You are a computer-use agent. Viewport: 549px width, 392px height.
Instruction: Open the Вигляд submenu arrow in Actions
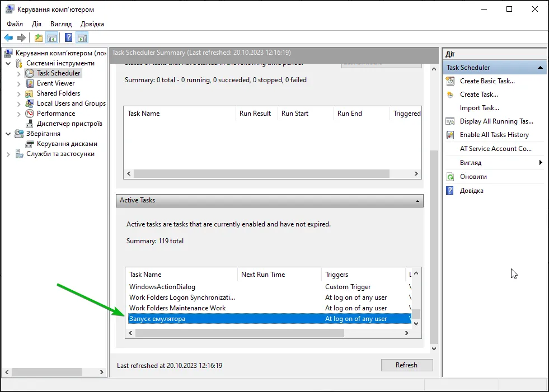pyautogui.click(x=541, y=162)
